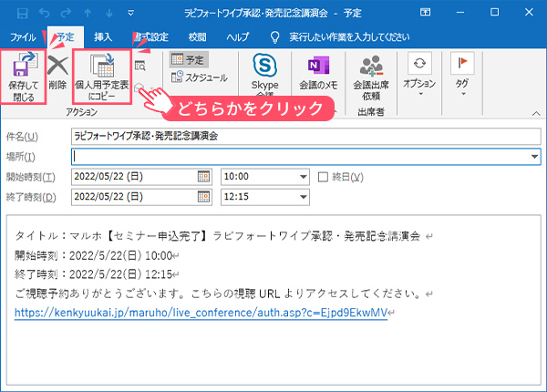Close the appointment window
The width and height of the screenshot is (547, 392).
coord(529,13)
